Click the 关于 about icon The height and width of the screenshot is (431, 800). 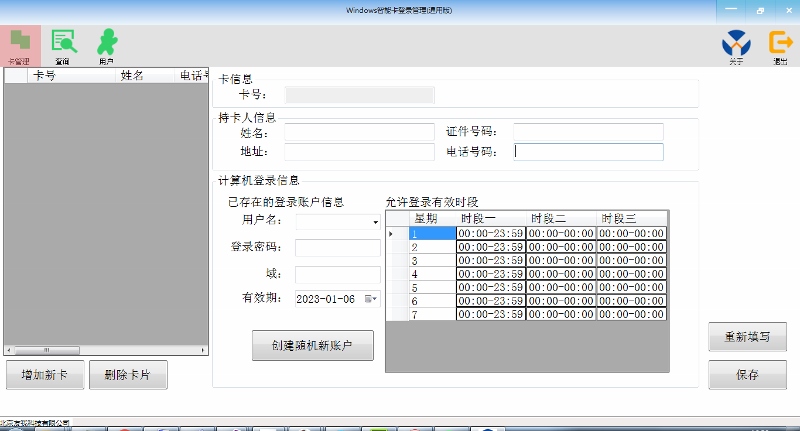click(x=737, y=45)
